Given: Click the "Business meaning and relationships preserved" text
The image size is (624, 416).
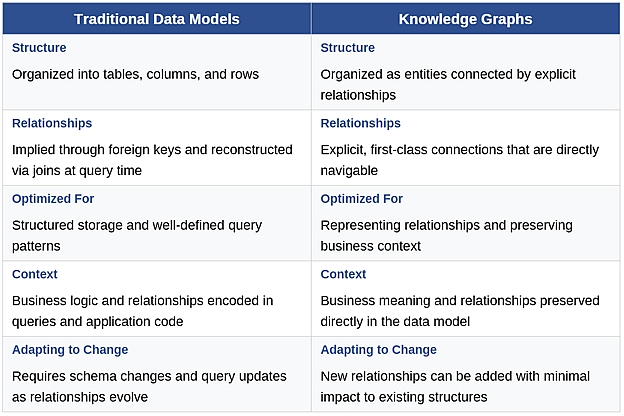Looking at the screenshot, I should tap(460, 311).
